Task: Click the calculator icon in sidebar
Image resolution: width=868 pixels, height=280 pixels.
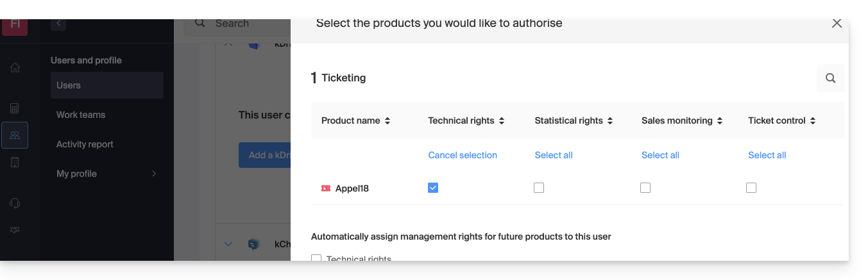Action: [x=15, y=108]
